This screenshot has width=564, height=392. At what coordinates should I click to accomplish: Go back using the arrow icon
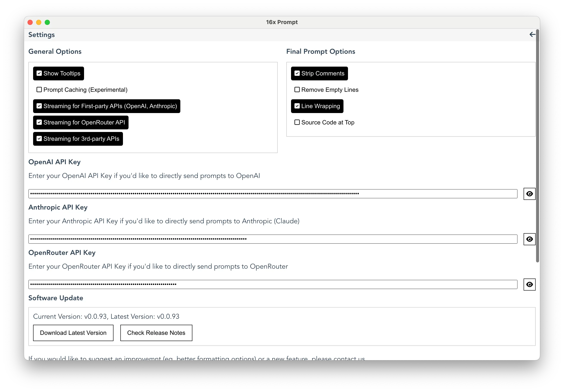(532, 35)
